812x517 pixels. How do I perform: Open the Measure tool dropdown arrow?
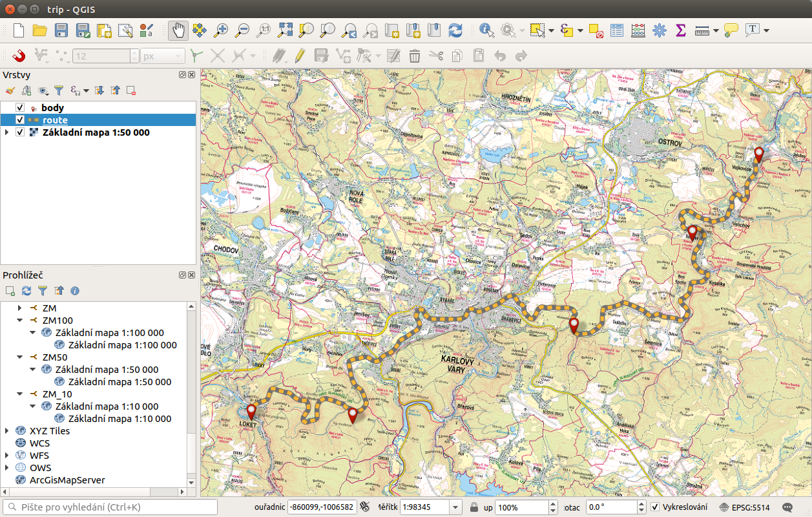tap(716, 30)
